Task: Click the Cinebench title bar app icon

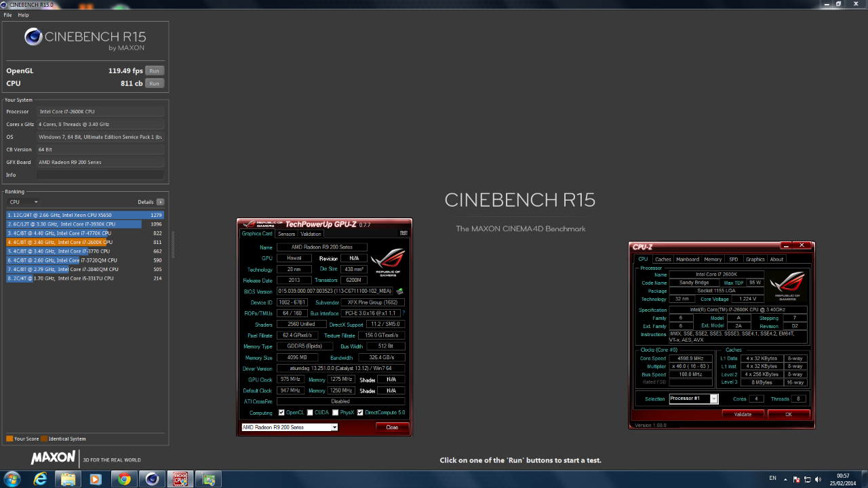Action: point(5,4)
